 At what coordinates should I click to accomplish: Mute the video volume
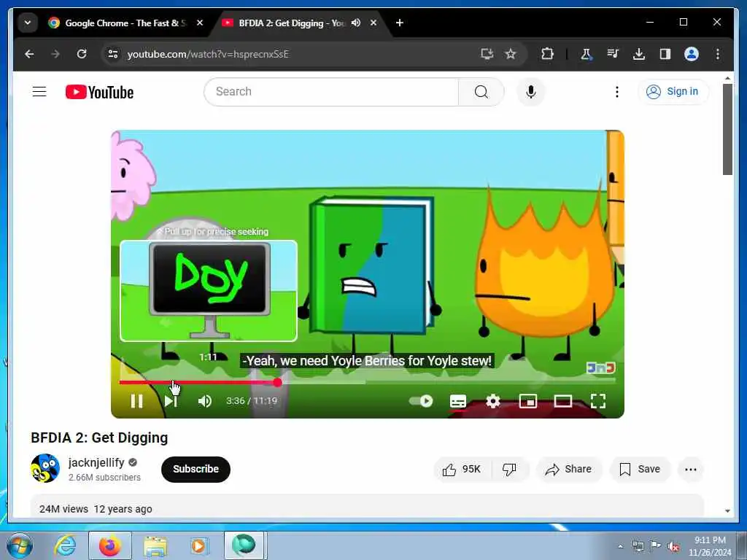point(205,401)
